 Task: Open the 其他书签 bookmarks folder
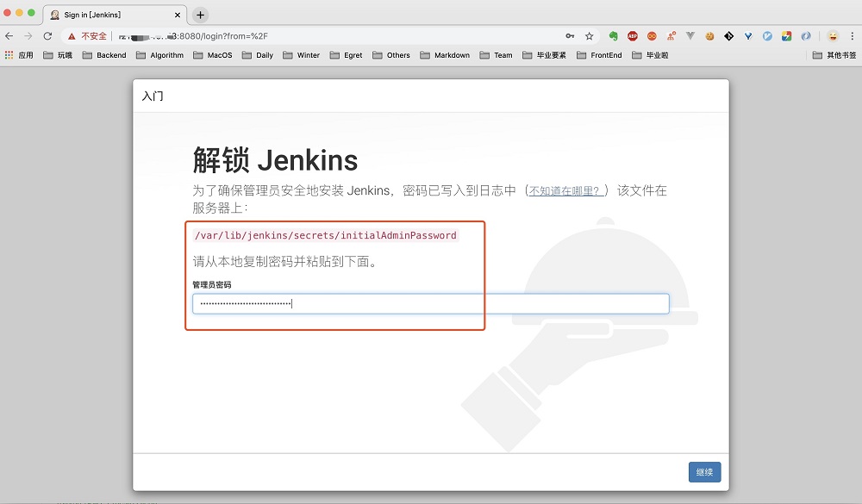(x=834, y=55)
